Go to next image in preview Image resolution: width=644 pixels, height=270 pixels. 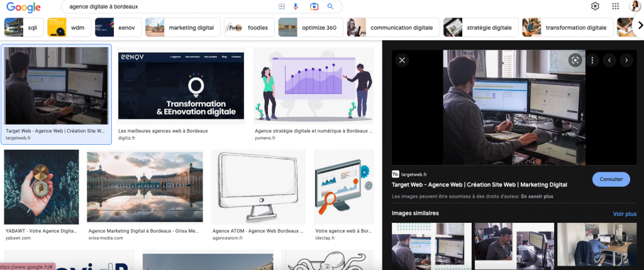click(x=626, y=60)
